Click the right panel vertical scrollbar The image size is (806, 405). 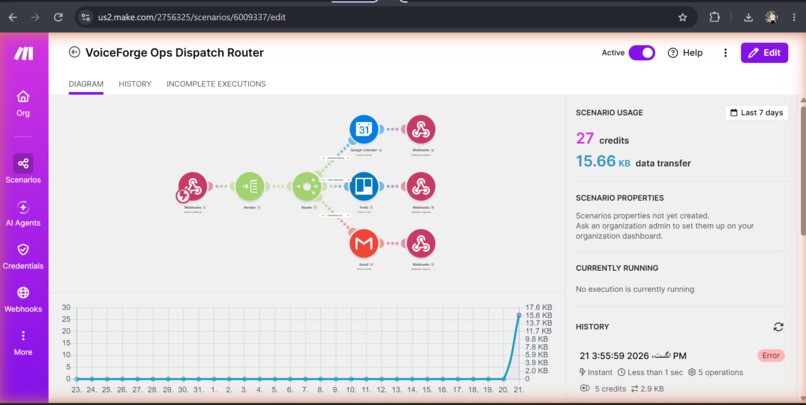point(802,170)
